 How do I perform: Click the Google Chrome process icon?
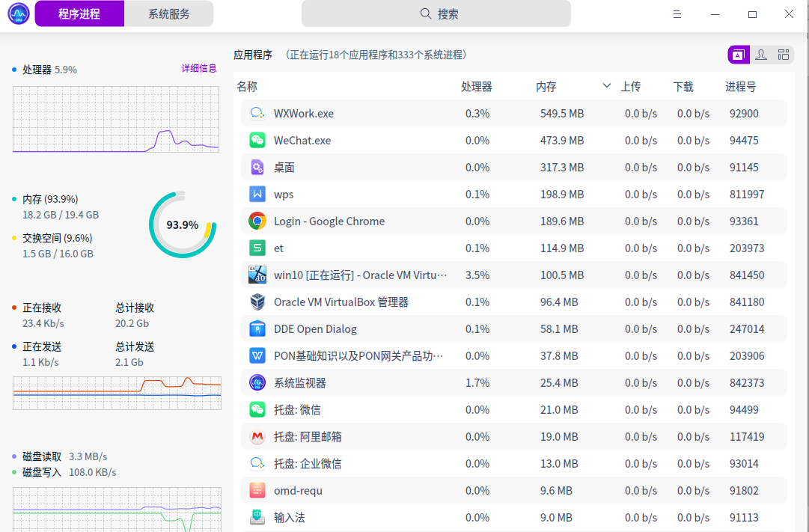257,221
